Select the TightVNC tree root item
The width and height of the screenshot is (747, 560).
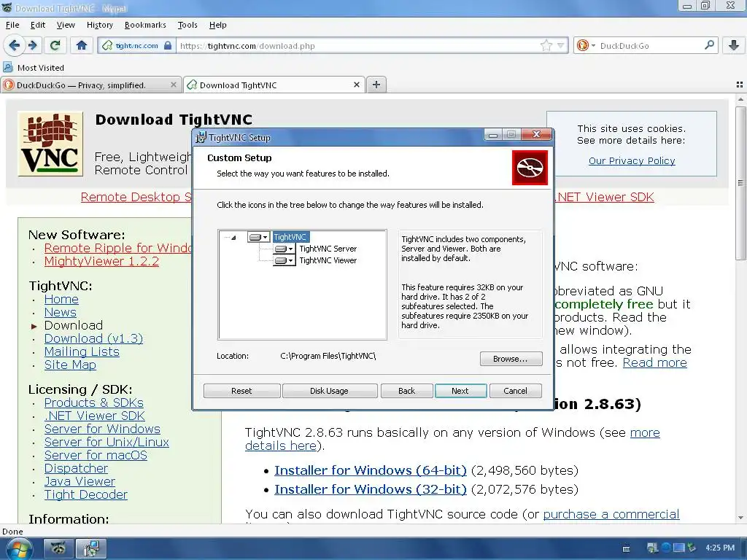[290, 237]
